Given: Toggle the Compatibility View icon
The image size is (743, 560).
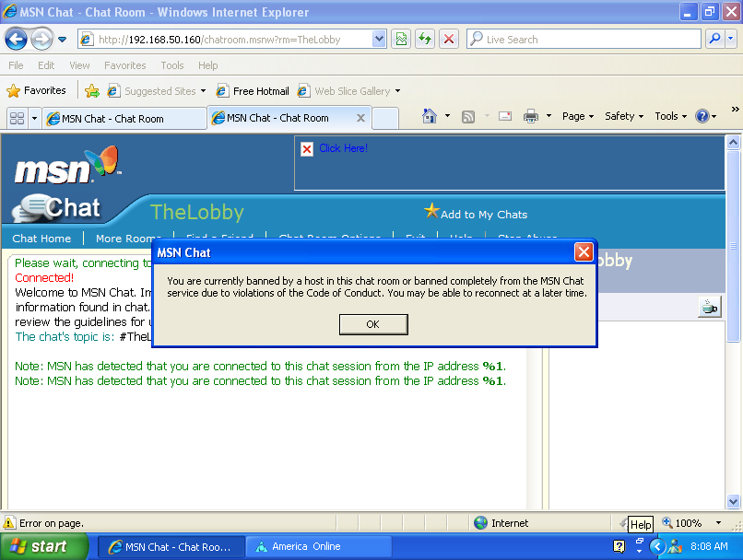Looking at the screenshot, I should tap(401, 39).
